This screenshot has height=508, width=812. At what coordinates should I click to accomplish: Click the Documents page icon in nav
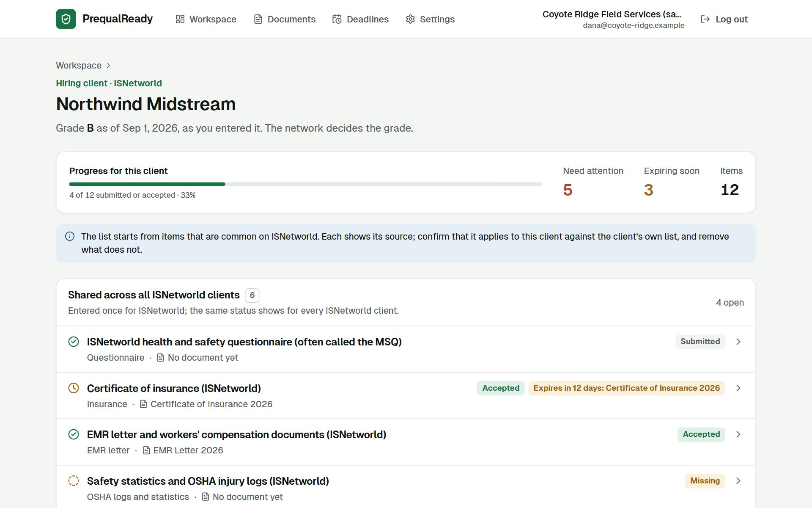click(x=258, y=19)
